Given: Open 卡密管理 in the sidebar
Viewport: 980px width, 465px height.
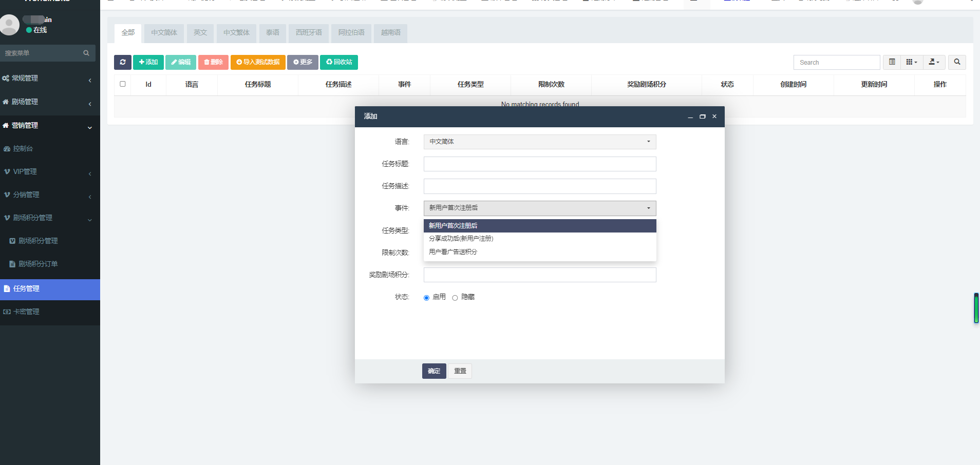Looking at the screenshot, I should (27, 312).
